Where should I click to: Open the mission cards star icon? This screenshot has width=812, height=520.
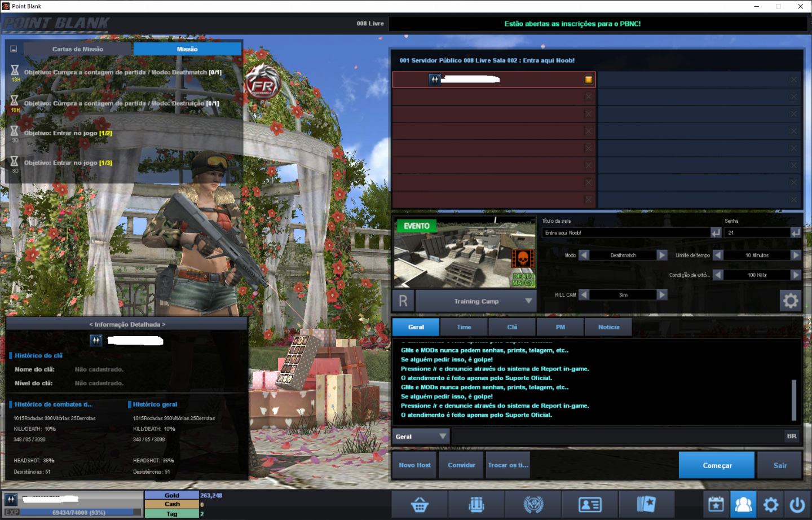tap(647, 504)
